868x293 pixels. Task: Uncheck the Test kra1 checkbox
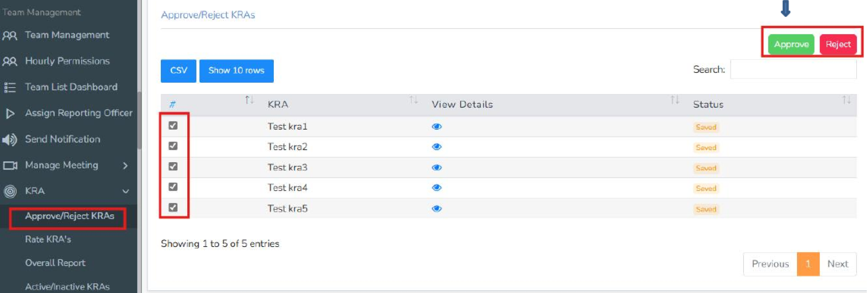point(173,126)
